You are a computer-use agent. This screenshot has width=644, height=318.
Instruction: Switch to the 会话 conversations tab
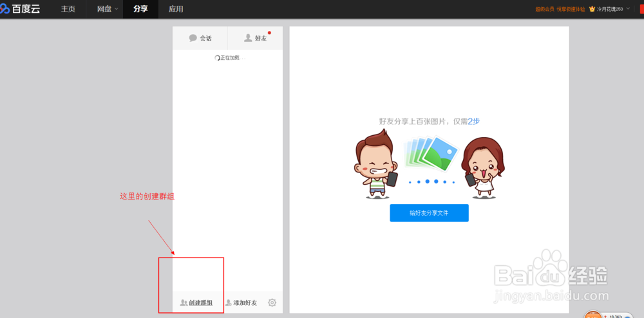[x=200, y=38]
